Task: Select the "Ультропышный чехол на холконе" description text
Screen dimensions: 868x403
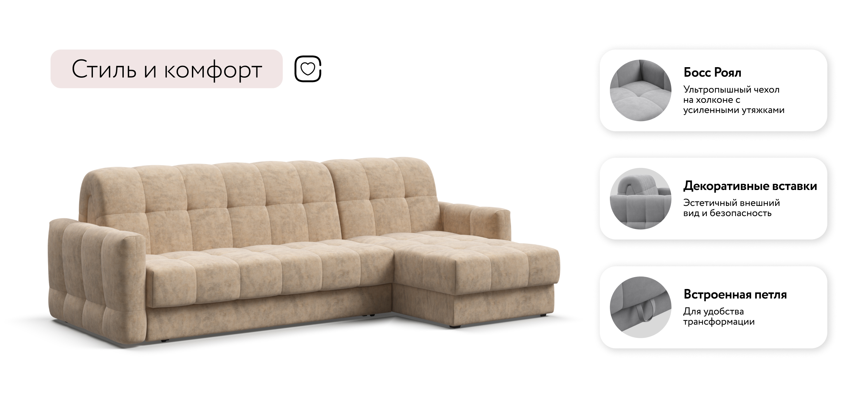Action: coord(734,100)
